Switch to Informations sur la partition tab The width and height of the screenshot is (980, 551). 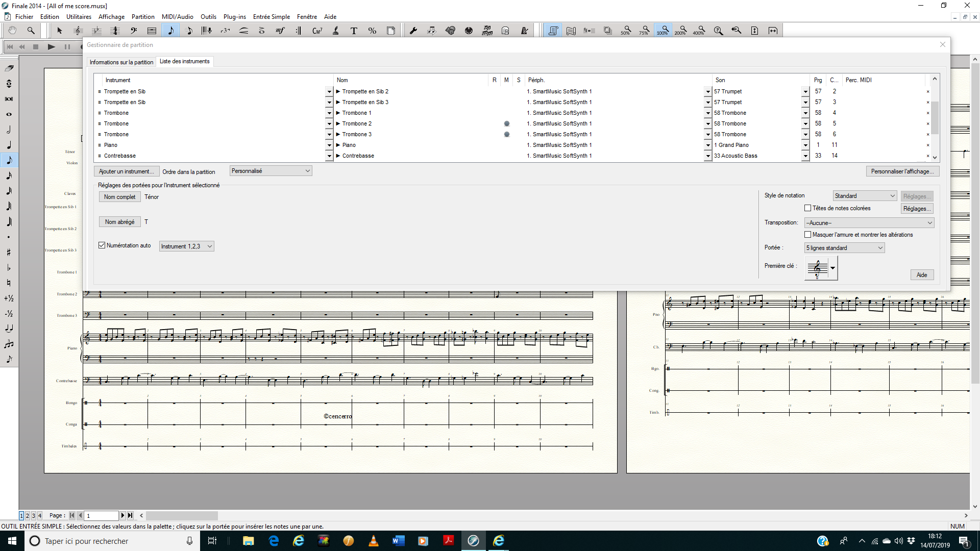tap(121, 62)
